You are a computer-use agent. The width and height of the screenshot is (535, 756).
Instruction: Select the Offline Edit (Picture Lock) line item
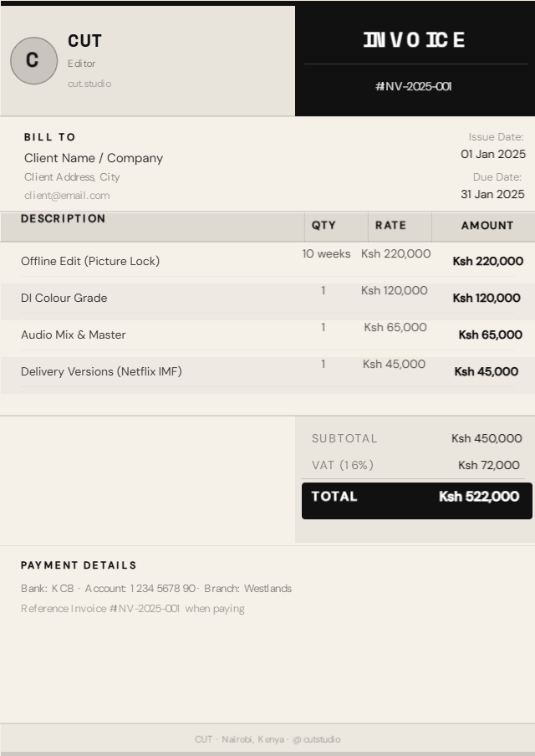(x=90, y=261)
